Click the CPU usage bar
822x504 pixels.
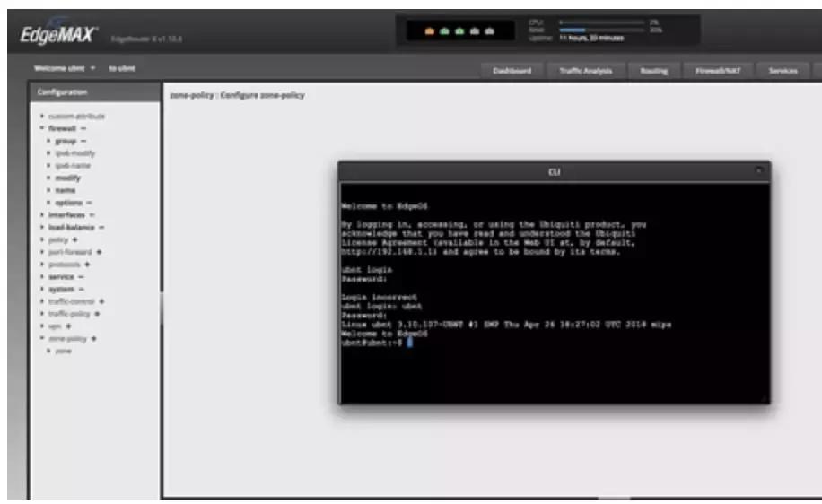602,22
